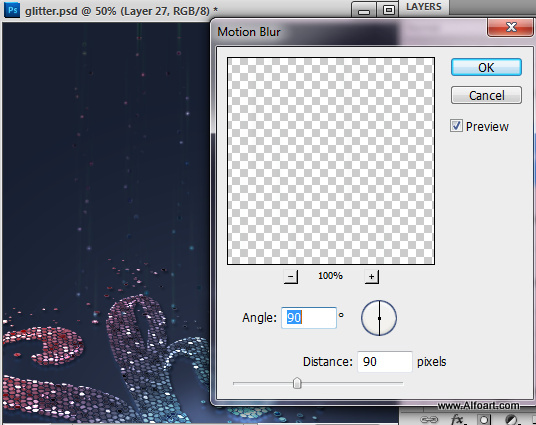Click OK in Motion Blur dialog
Screen dimensions: 536x425
pos(486,67)
